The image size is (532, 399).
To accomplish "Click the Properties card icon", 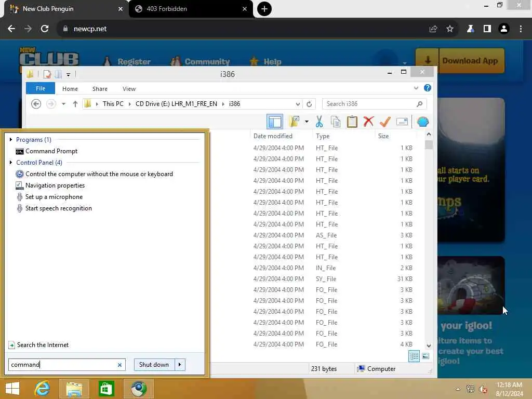I will coord(402,122).
